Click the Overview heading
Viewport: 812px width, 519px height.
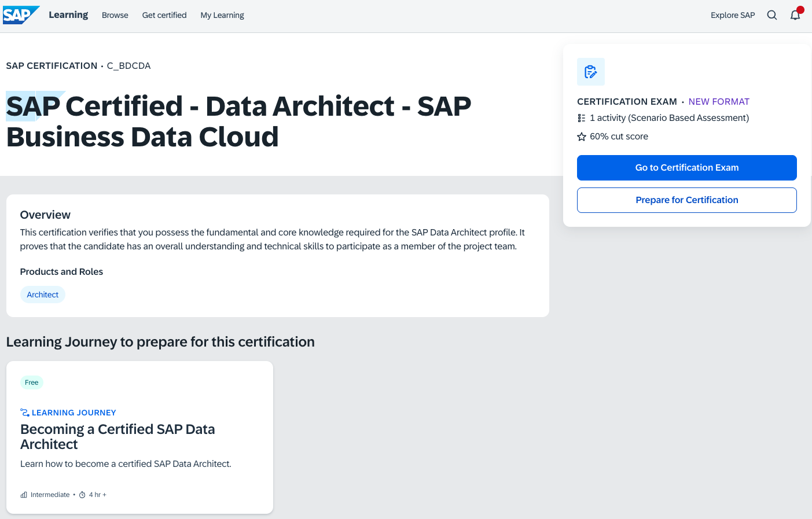pos(45,215)
